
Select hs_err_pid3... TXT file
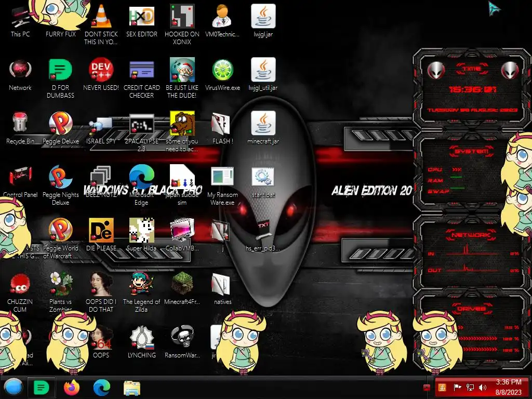coord(263,230)
